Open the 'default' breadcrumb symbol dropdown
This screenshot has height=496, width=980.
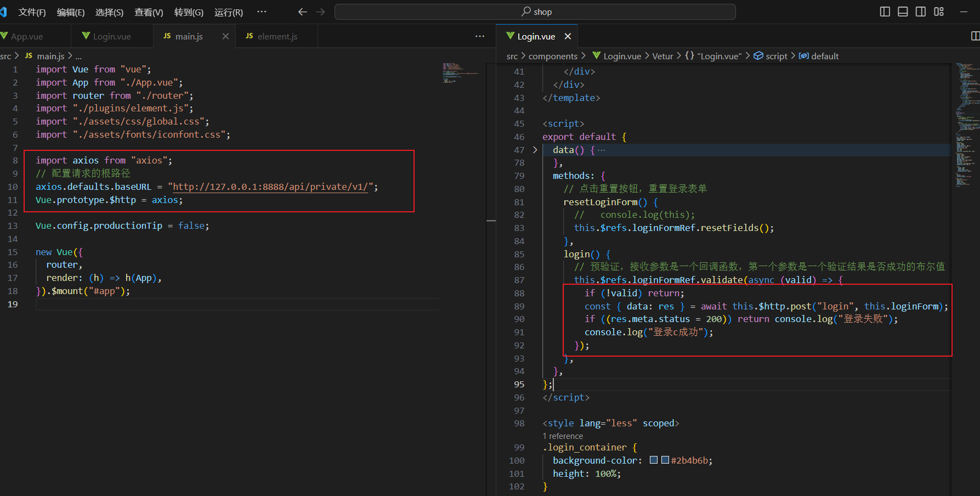pos(824,56)
